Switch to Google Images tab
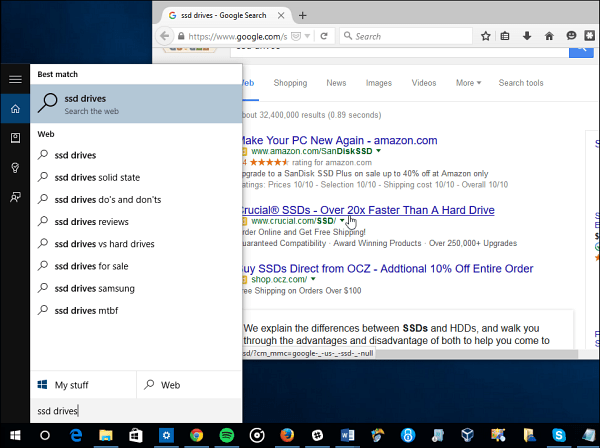The image size is (600, 448). [379, 83]
